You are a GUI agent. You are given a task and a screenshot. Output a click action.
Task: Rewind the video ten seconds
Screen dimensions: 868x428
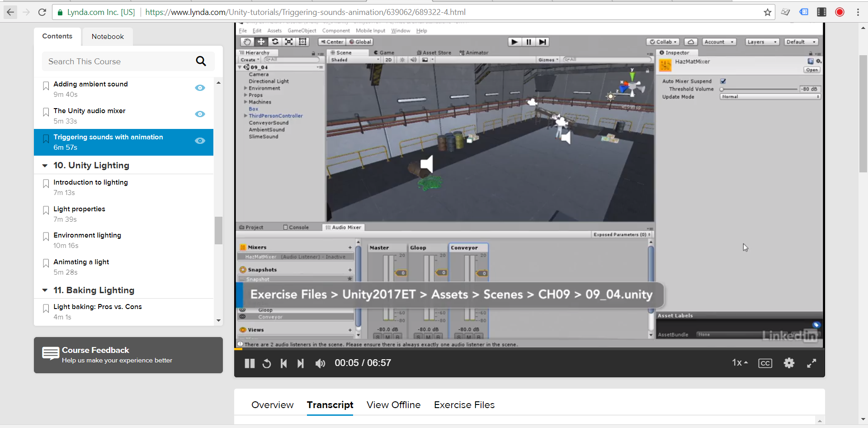[267, 363]
